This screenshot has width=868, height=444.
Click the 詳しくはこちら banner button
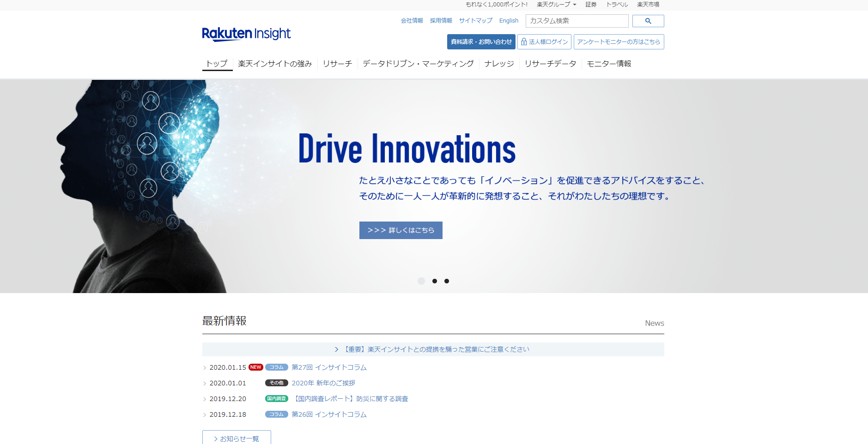(x=401, y=230)
